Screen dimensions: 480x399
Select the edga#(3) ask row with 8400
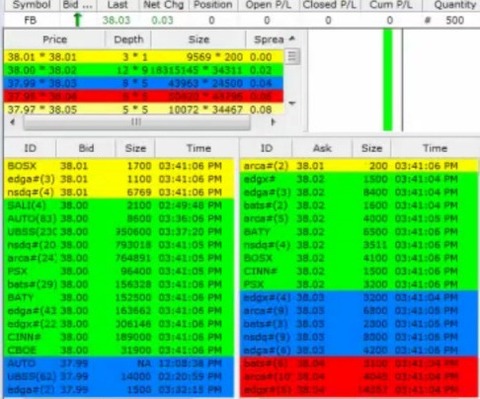pyautogui.click(x=359, y=192)
